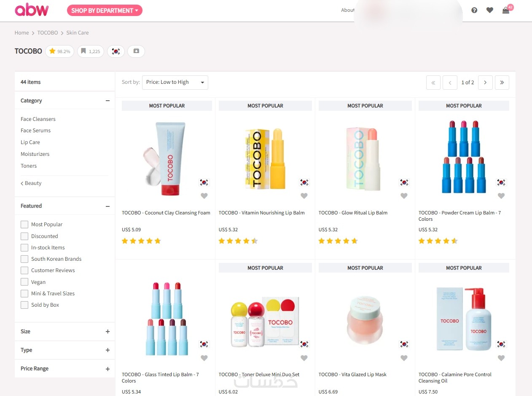
Task: Click TOCOBO breadcrumb link
Action: click(48, 33)
